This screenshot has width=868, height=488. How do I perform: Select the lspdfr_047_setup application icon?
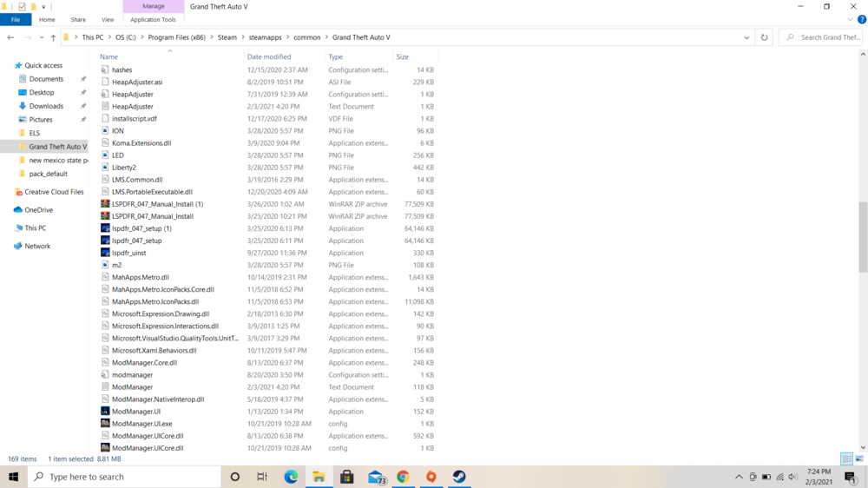[x=105, y=241]
